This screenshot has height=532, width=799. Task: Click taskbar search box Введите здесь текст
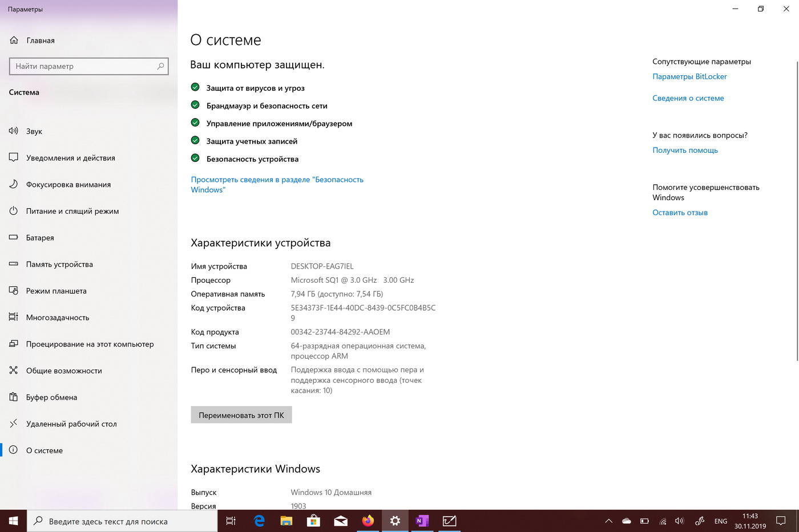122,521
